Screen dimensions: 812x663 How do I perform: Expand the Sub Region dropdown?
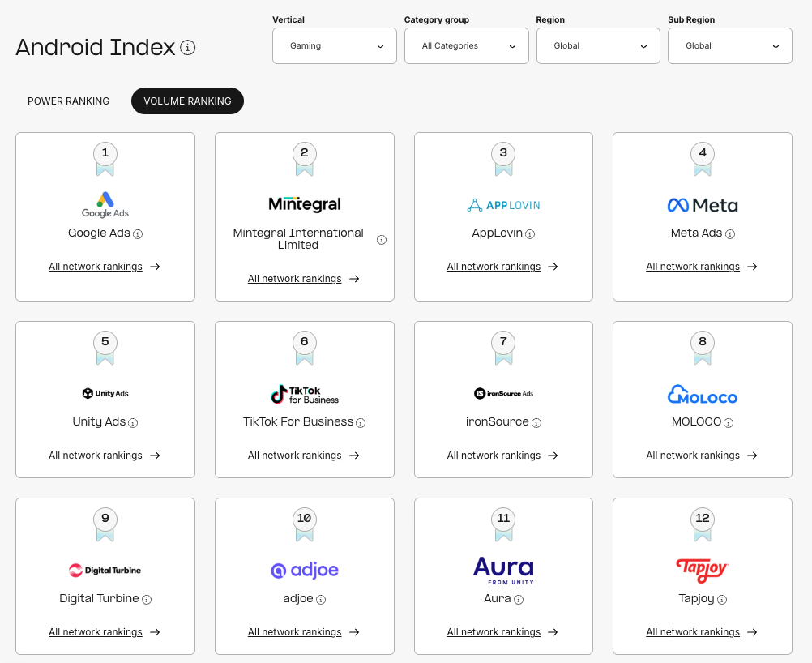click(x=729, y=46)
